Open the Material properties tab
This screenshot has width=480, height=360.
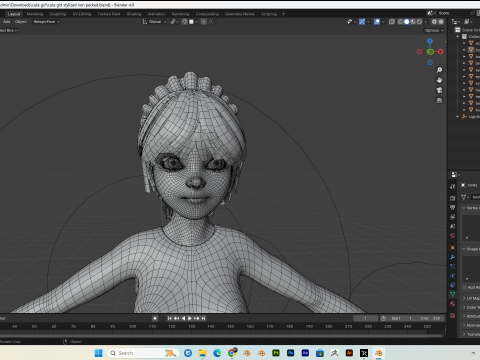pos(452,304)
